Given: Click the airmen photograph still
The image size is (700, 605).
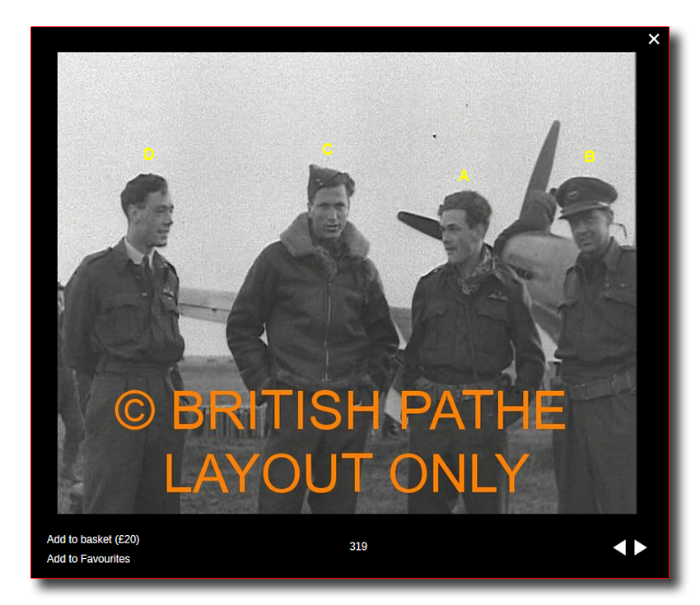Looking at the screenshot, I should (347, 283).
